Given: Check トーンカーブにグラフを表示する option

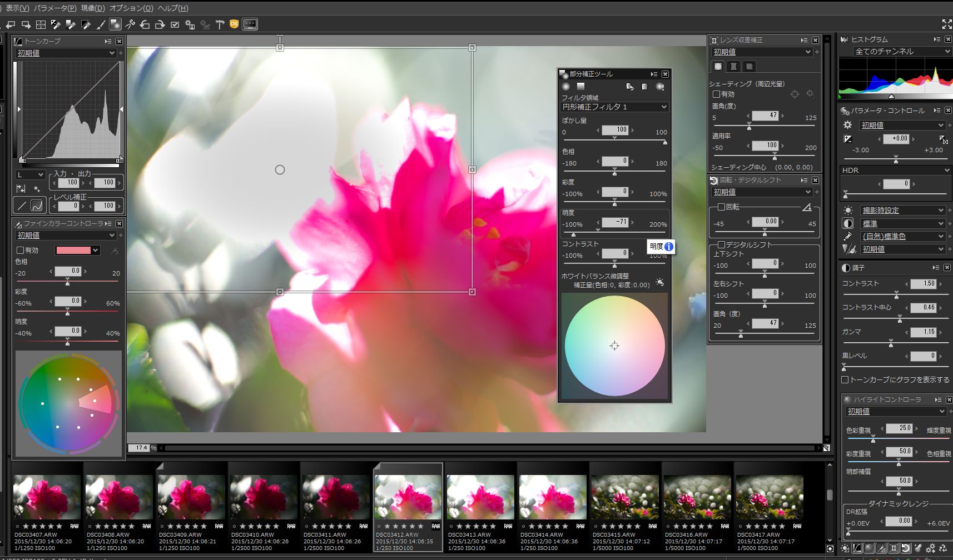Looking at the screenshot, I should [x=845, y=380].
